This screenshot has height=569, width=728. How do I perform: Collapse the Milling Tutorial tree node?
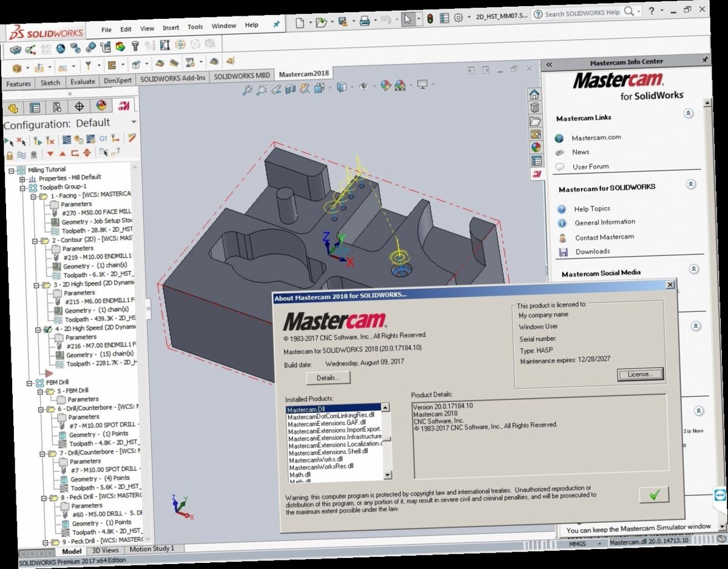point(12,171)
